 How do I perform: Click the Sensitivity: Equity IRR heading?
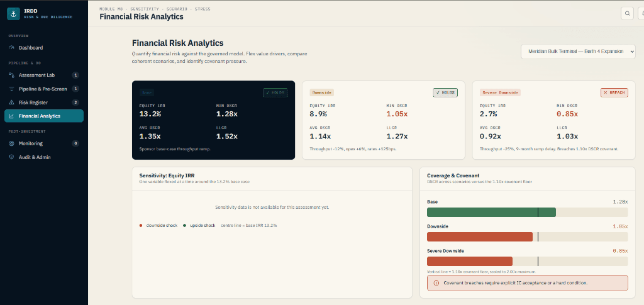tap(167, 175)
